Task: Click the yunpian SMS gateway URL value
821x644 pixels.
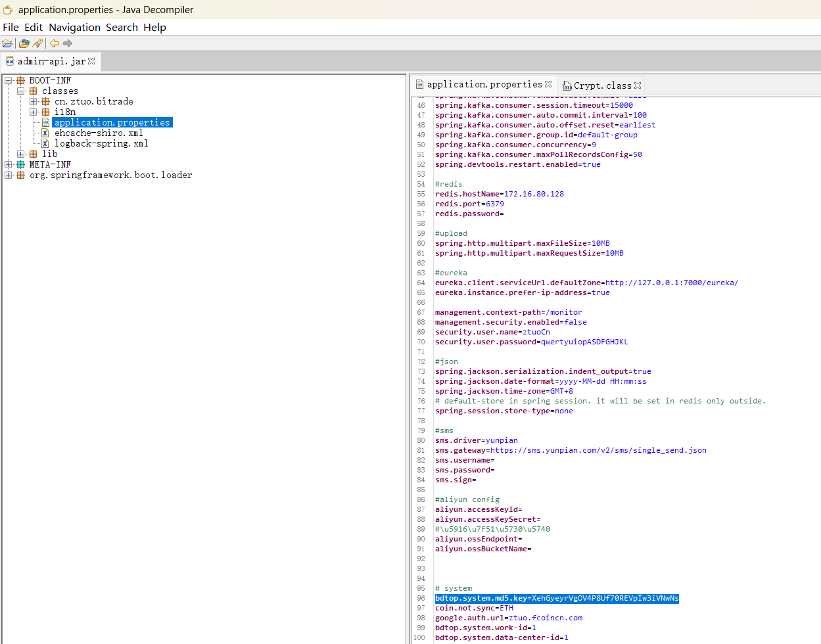Action: pyautogui.click(x=598, y=450)
